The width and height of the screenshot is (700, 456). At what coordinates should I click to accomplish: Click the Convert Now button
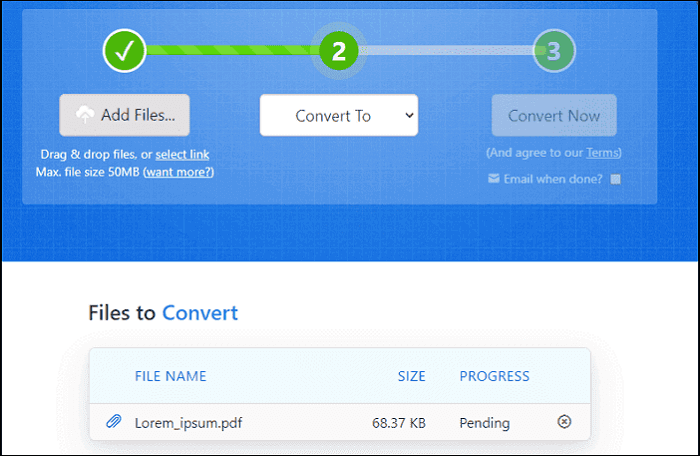tap(554, 116)
